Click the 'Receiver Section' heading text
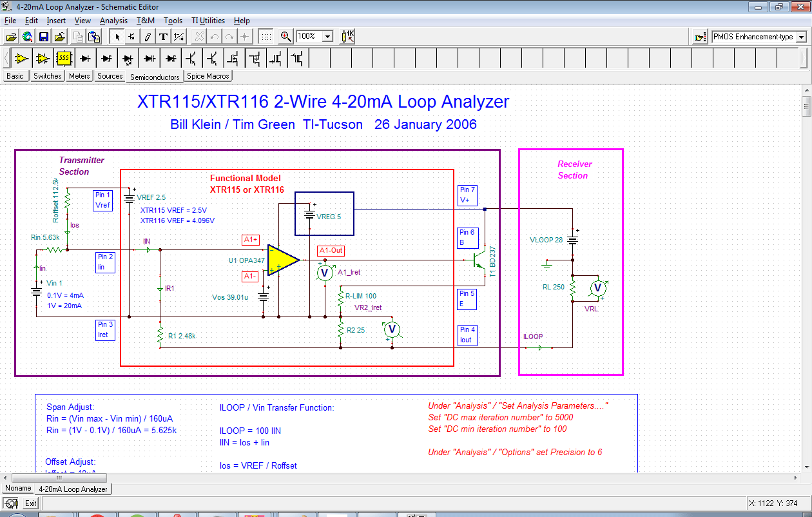The height and width of the screenshot is (517, 812). (x=574, y=170)
